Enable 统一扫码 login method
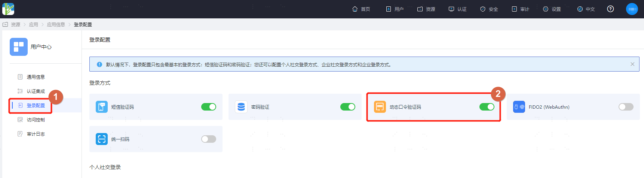644x178 pixels. click(209, 139)
